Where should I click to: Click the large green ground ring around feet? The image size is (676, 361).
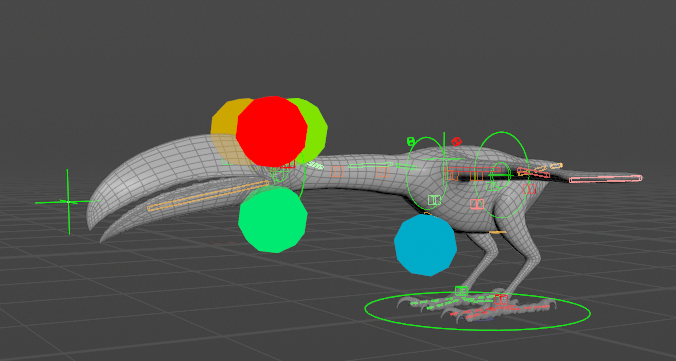point(478,311)
